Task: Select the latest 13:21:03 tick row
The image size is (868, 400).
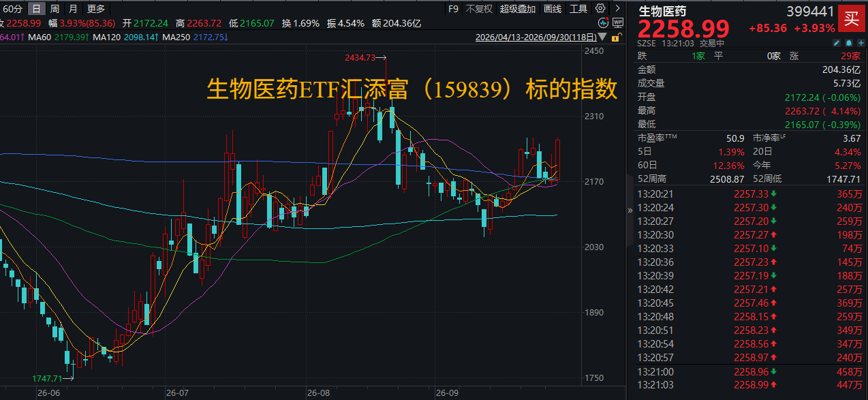Action: [749, 386]
